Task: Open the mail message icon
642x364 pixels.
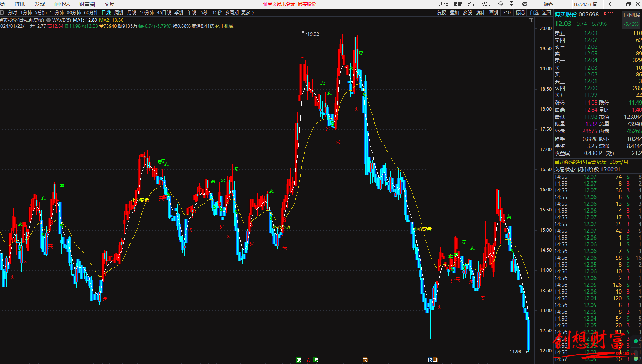Action: [525, 4]
